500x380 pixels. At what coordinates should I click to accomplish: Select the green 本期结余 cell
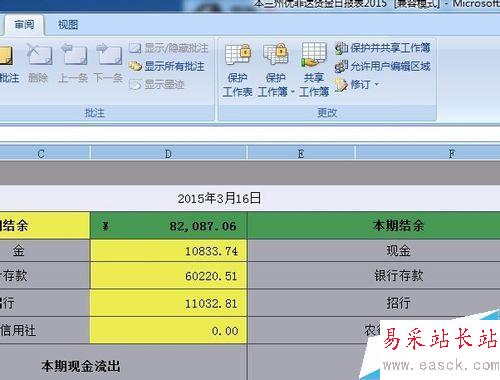(374, 226)
